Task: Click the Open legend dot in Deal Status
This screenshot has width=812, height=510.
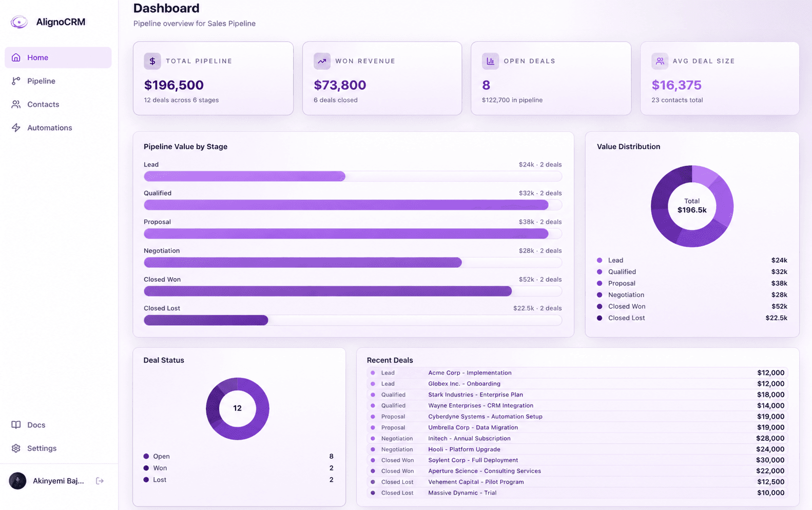Action: coord(146,456)
